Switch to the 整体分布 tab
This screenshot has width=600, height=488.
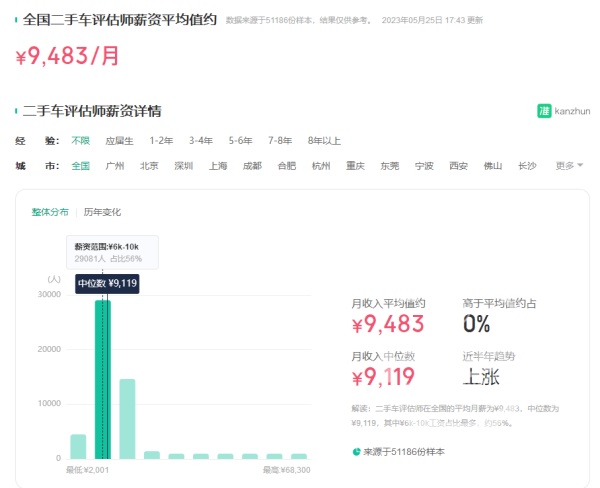tap(50, 212)
